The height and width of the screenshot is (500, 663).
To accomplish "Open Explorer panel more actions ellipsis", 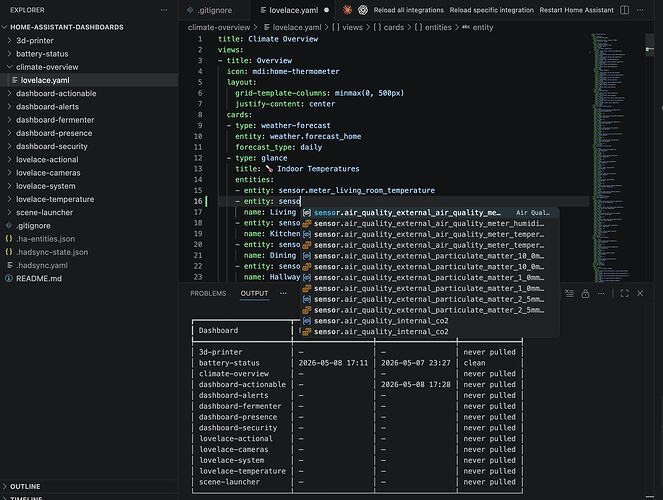I will pyautogui.click(x=164, y=10).
